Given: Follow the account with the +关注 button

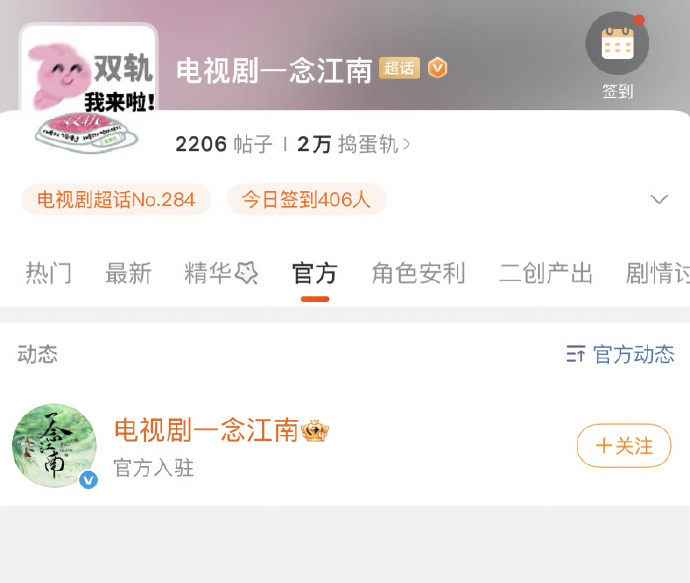Looking at the screenshot, I should (624, 445).
